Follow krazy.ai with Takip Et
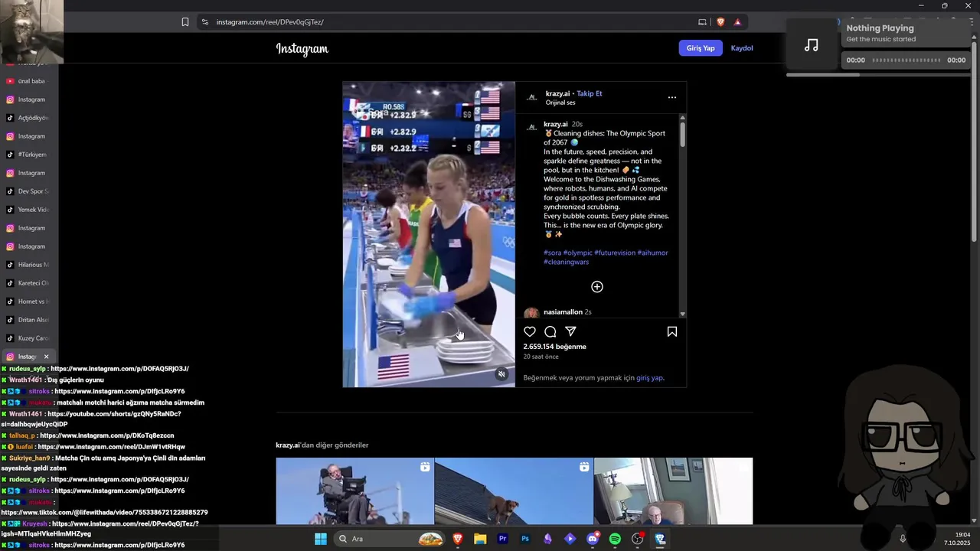Image resolution: width=980 pixels, height=551 pixels. pos(590,93)
